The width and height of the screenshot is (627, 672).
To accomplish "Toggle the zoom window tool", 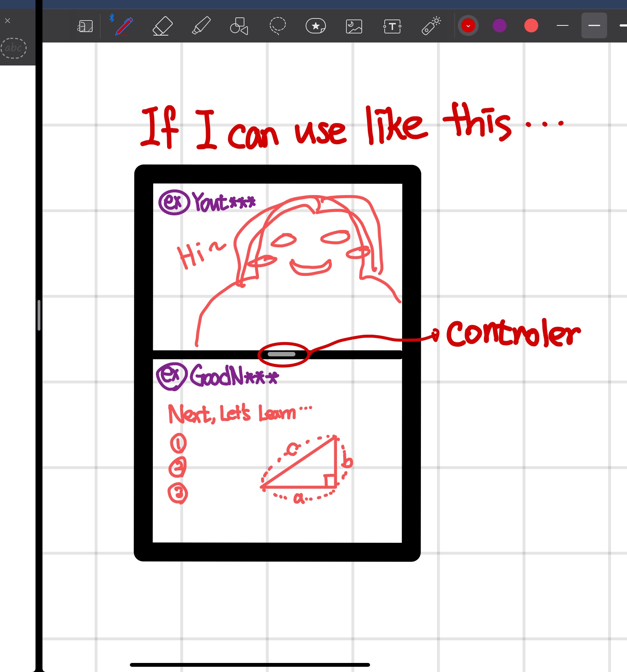I will point(85,26).
